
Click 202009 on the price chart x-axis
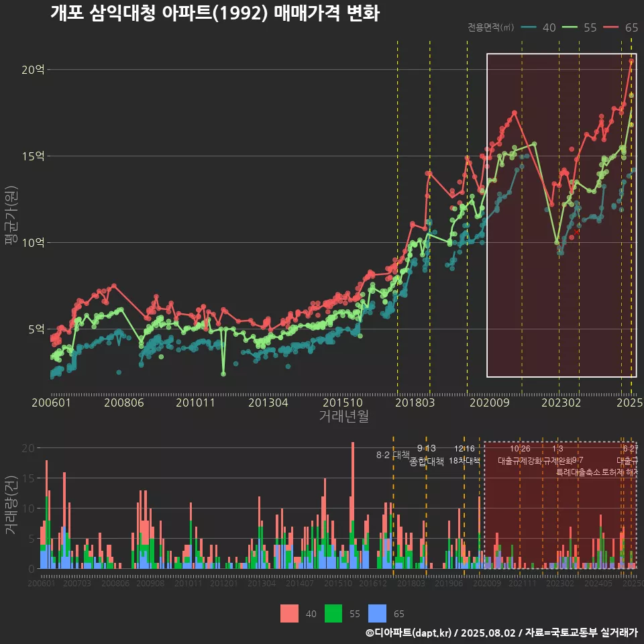(490, 402)
